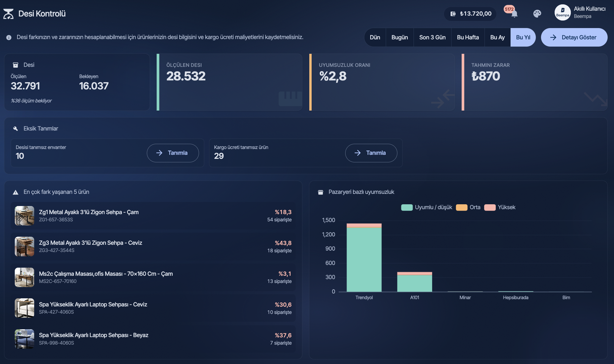Click the Desi Kontrolü logo icon
Image resolution: width=614 pixels, height=364 pixels.
tap(8, 14)
